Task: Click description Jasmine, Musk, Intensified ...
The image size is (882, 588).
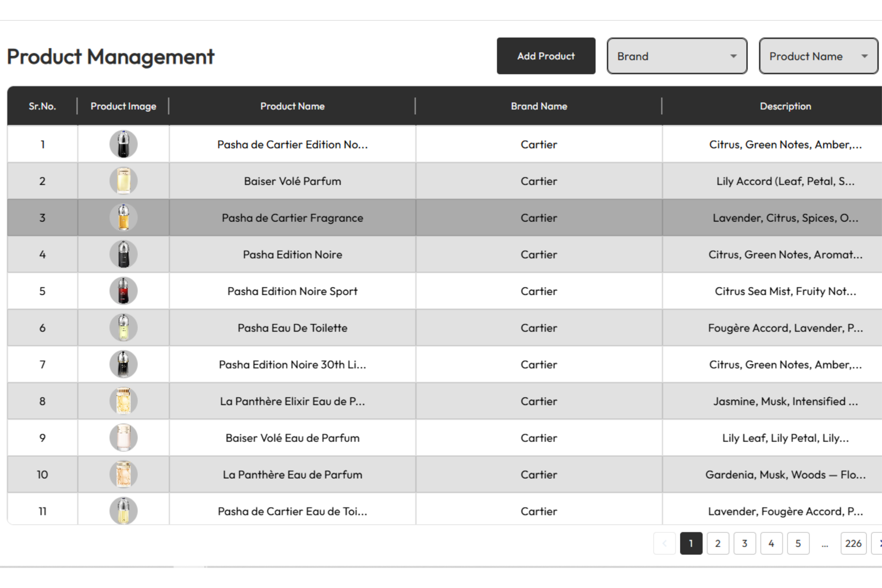Action: 785,401
